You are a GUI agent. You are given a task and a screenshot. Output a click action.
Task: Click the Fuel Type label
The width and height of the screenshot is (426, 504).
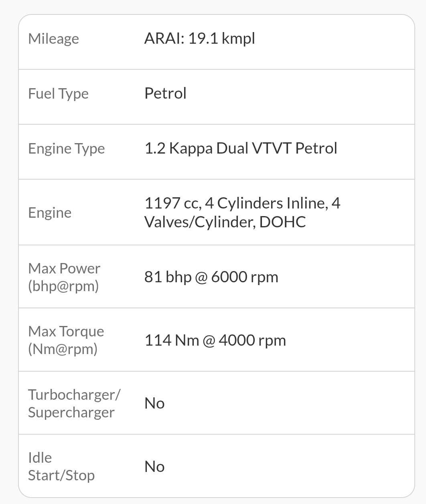coord(58,94)
